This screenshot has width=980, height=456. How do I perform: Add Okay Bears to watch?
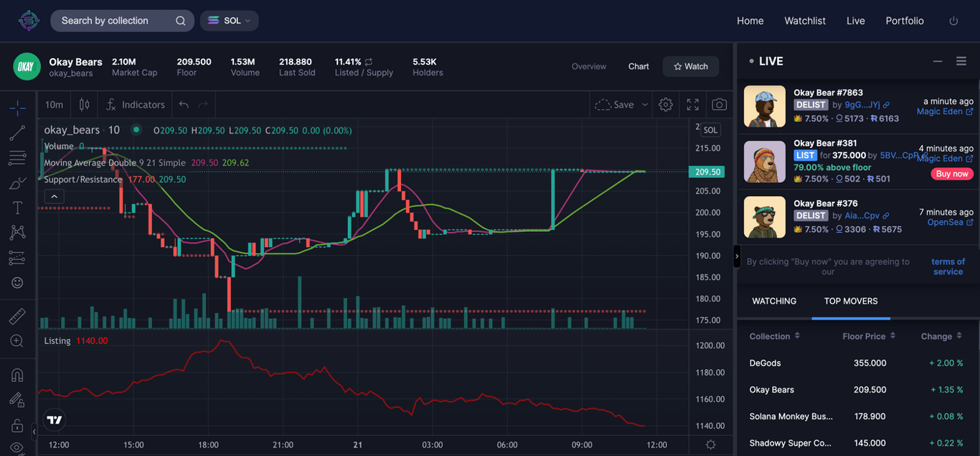tap(690, 66)
